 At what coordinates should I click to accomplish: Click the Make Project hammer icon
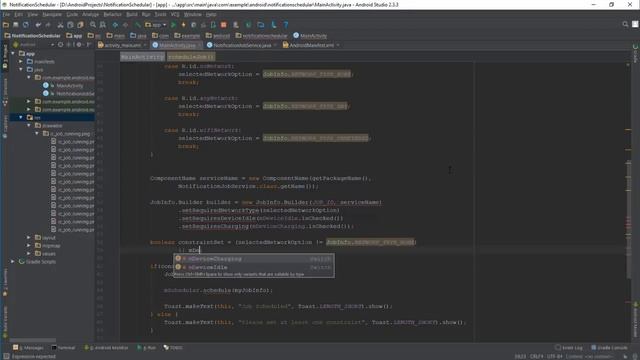(138, 25)
